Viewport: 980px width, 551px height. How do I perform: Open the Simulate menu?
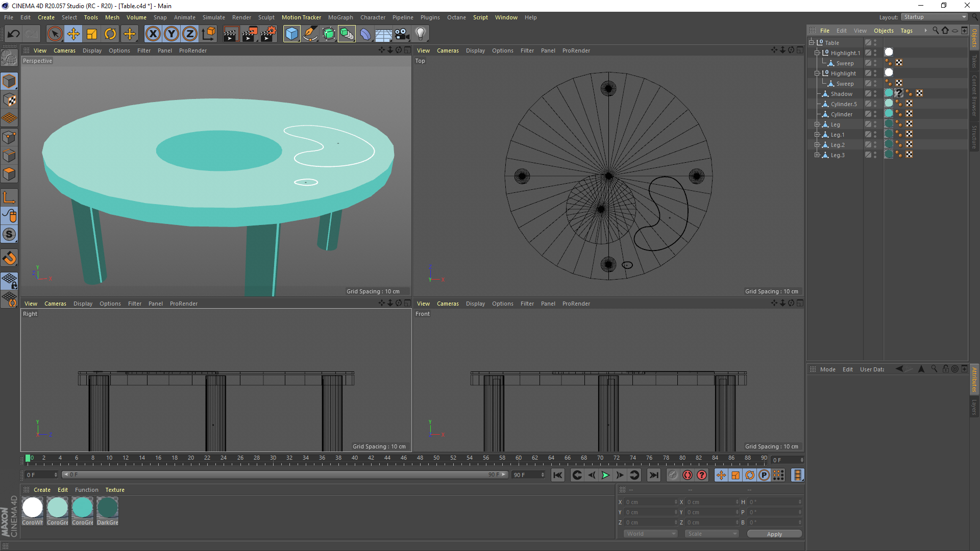tap(213, 17)
